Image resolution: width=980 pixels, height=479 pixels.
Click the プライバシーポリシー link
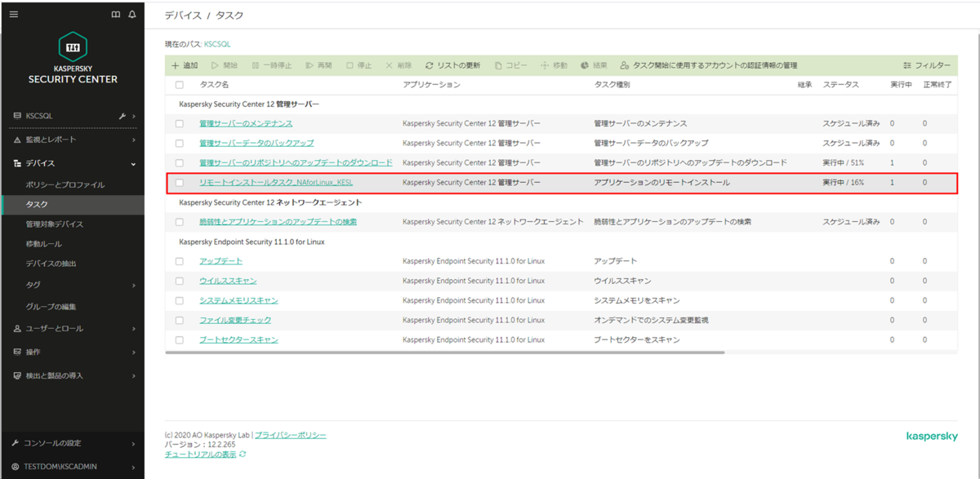pos(290,435)
